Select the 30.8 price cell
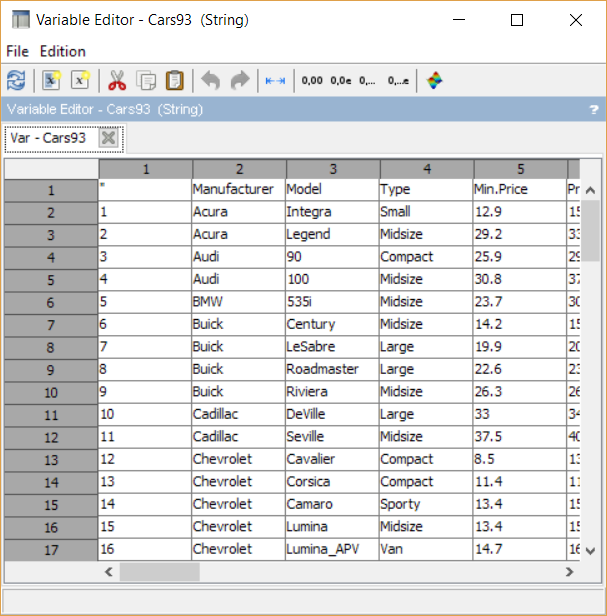 (x=519, y=280)
